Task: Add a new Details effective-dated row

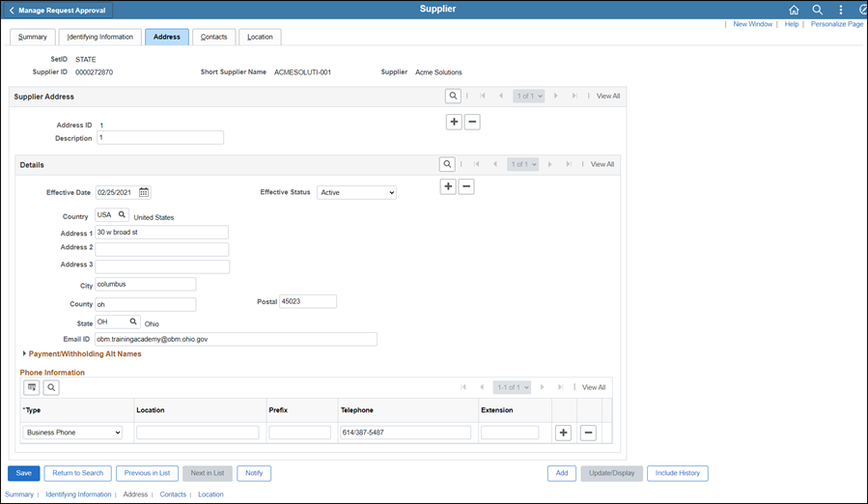Action: (448, 186)
